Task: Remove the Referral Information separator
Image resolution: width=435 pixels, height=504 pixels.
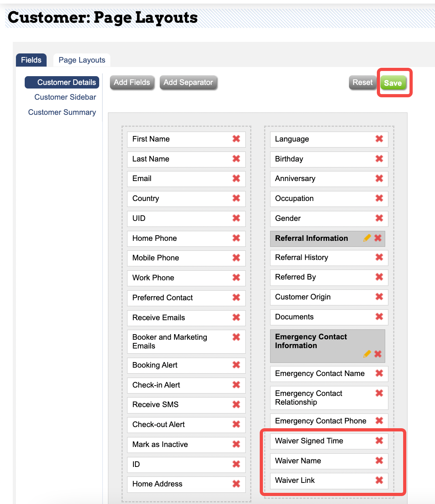Action: click(378, 238)
